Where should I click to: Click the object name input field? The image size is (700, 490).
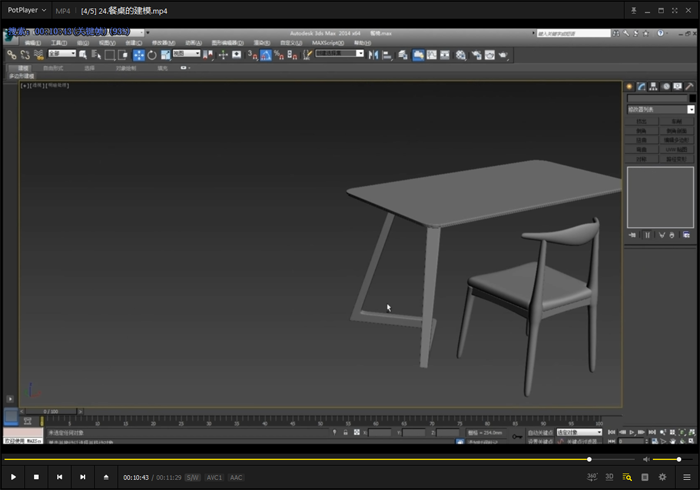click(x=656, y=98)
